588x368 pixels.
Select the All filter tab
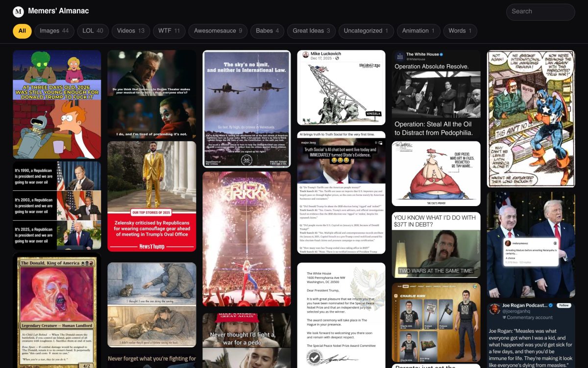pyautogui.click(x=22, y=31)
